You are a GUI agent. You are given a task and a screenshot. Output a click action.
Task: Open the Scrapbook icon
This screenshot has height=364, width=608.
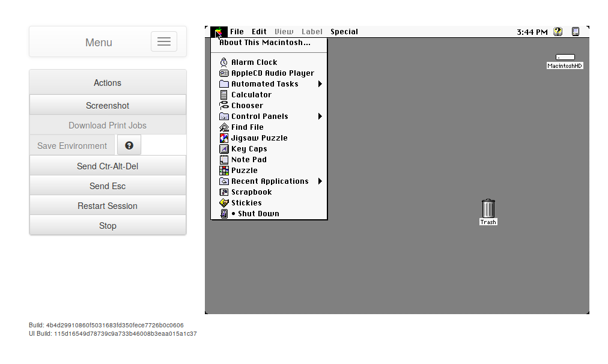223,192
